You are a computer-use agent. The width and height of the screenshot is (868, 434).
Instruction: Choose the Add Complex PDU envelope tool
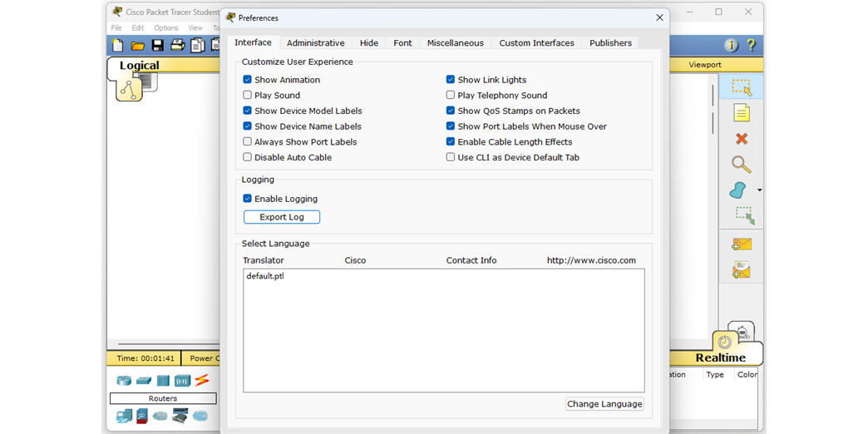click(x=742, y=269)
